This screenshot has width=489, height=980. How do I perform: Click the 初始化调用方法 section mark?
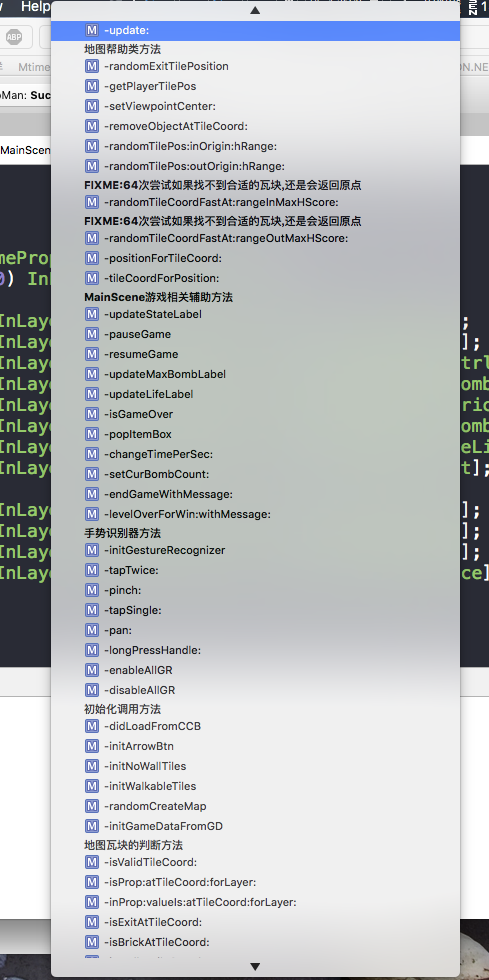123,709
